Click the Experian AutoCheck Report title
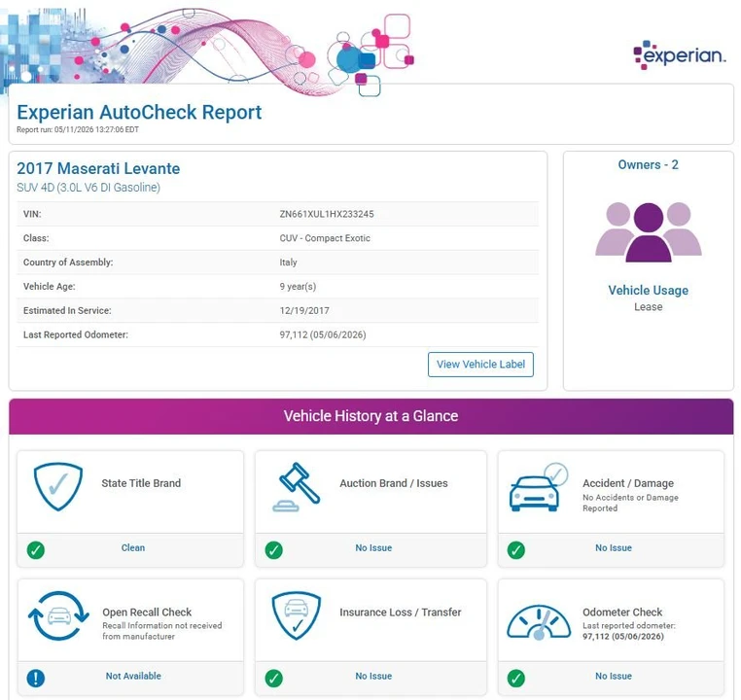The image size is (741, 700). (139, 113)
